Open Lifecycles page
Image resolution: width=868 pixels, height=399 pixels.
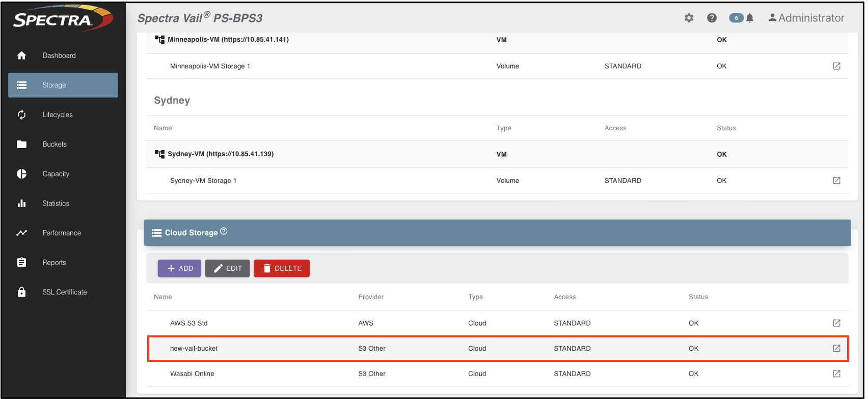tap(63, 115)
